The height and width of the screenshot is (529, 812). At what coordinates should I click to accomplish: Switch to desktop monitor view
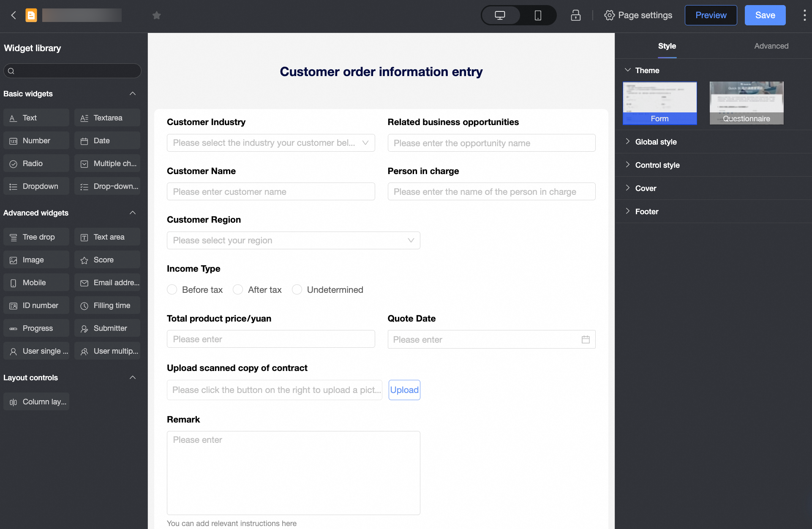click(x=500, y=15)
